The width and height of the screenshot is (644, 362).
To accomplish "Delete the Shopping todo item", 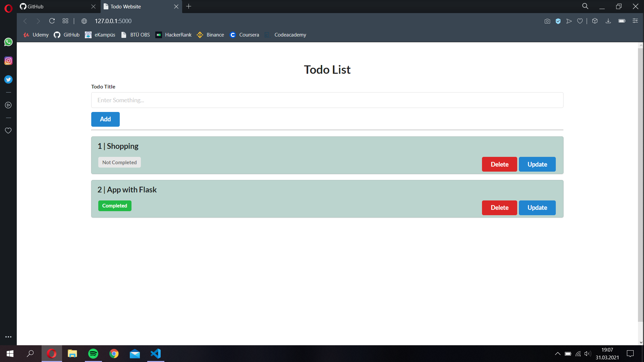I will click(x=499, y=164).
